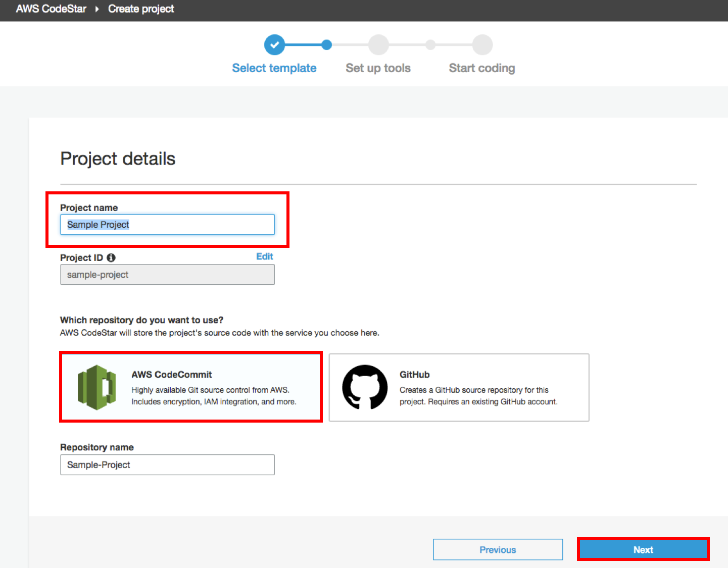Go to the Select template step label
Viewport: 728px width, 568px height.
tap(274, 68)
